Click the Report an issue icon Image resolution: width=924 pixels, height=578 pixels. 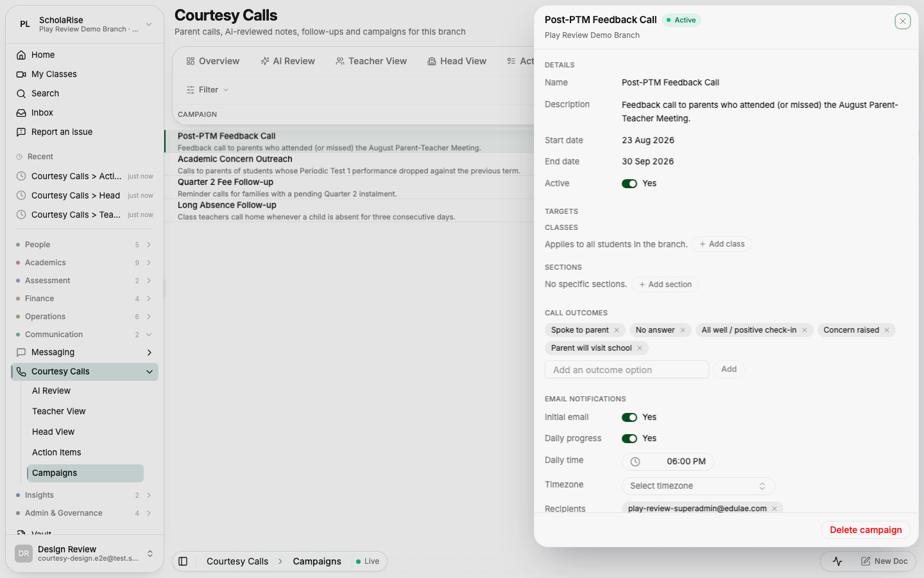(x=21, y=132)
